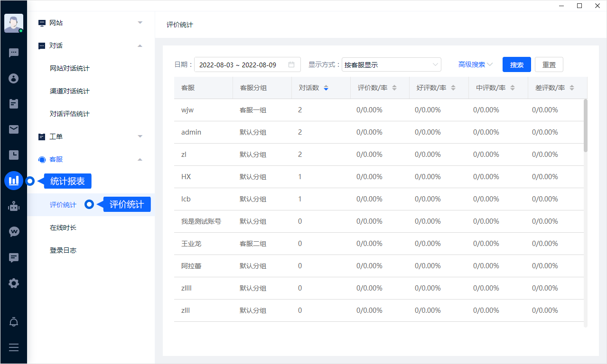The image size is (607, 364).
Task: Open the chat messages sidebar icon
Action: pyautogui.click(x=14, y=53)
